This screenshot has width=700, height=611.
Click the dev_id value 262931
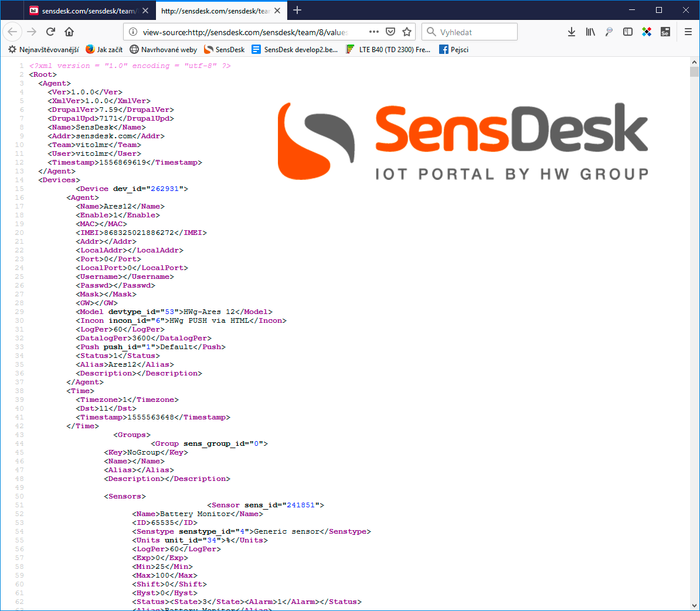[x=165, y=189]
